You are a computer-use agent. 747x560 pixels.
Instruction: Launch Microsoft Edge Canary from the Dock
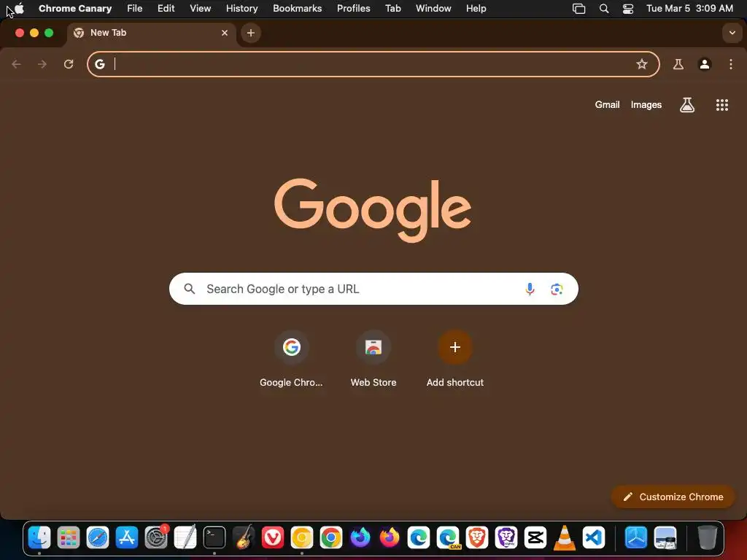coord(448,537)
